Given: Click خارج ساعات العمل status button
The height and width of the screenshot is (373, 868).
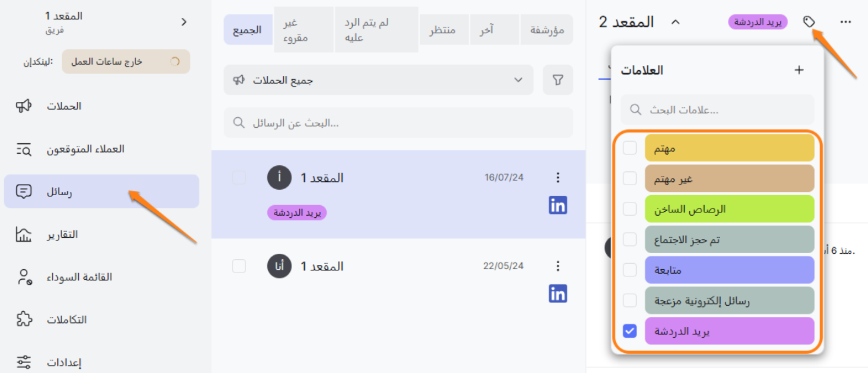Looking at the screenshot, I should point(126,62).
